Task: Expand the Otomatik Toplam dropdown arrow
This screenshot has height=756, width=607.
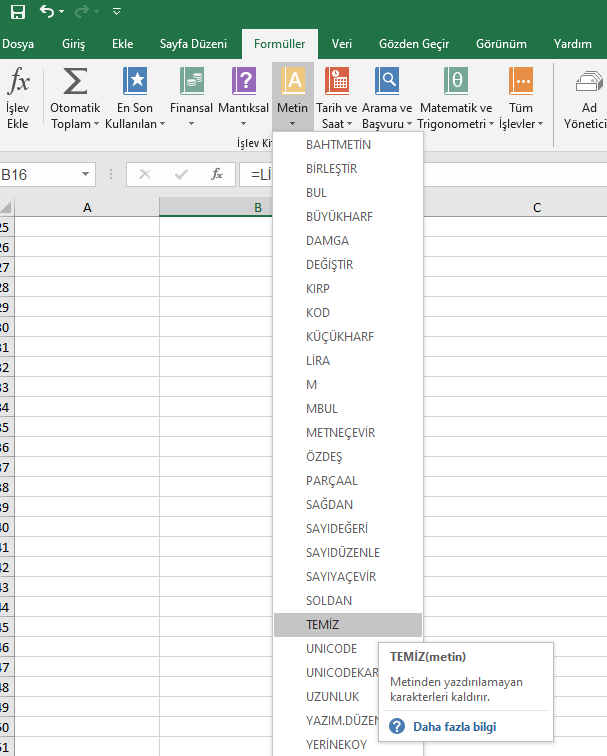Action: [x=96, y=124]
